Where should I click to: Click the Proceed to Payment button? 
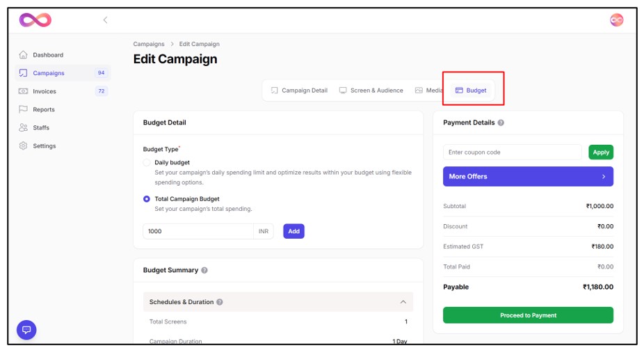point(528,315)
